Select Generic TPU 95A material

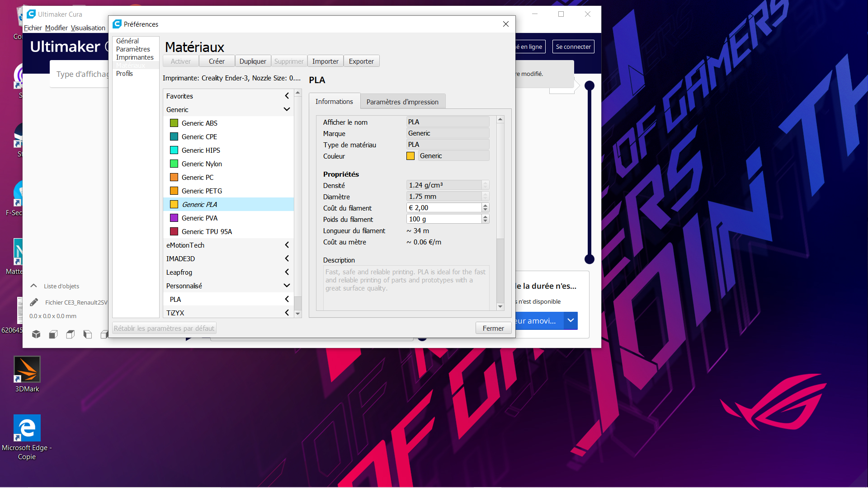(x=207, y=231)
